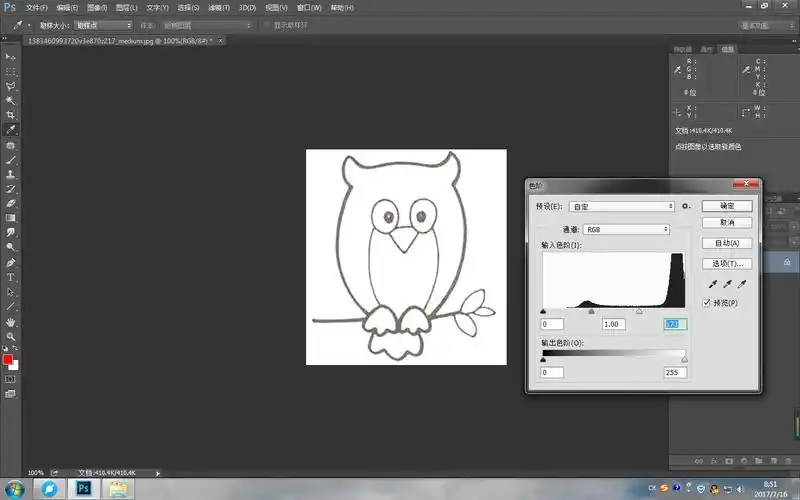Open 选项(T)... options in Levels
The height and width of the screenshot is (500, 800).
(727, 263)
